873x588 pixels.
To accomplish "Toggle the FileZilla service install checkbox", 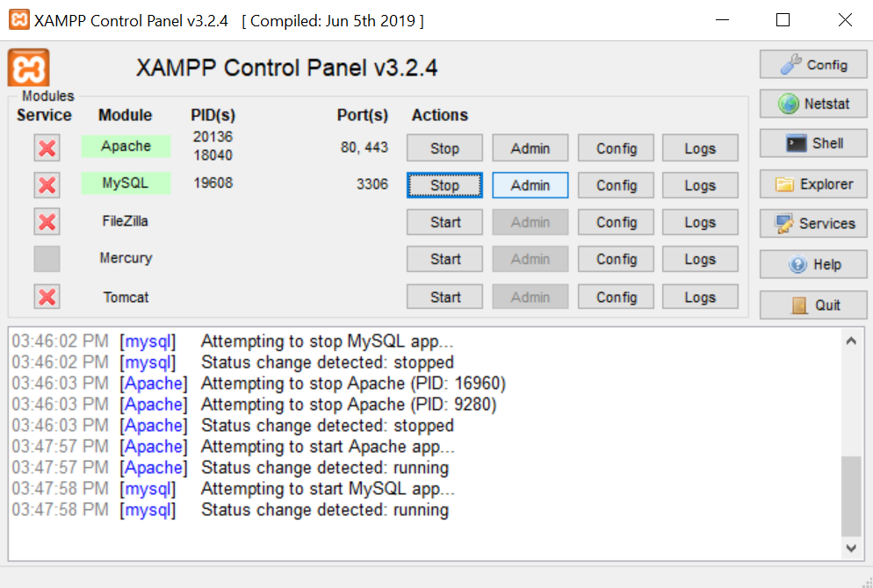I will click(x=47, y=222).
